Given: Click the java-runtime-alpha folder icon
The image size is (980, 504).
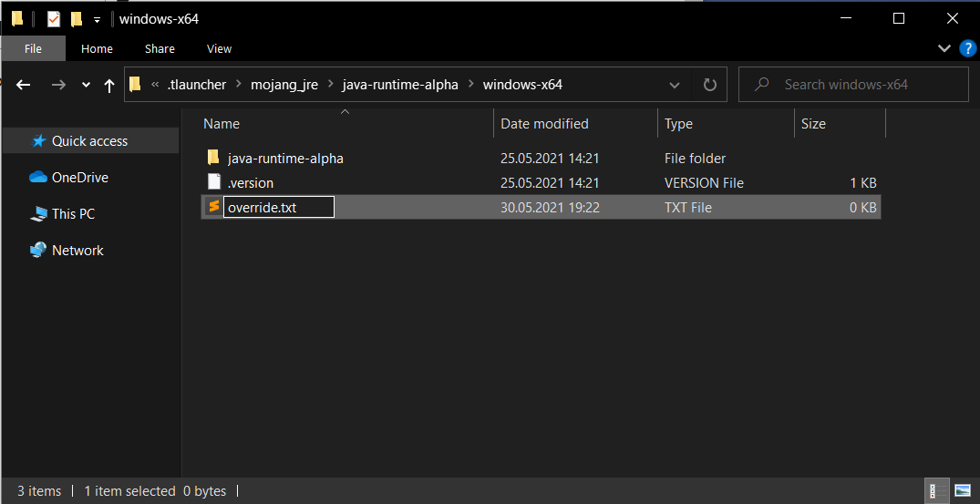Looking at the screenshot, I should pyautogui.click(x=213, y=158).
